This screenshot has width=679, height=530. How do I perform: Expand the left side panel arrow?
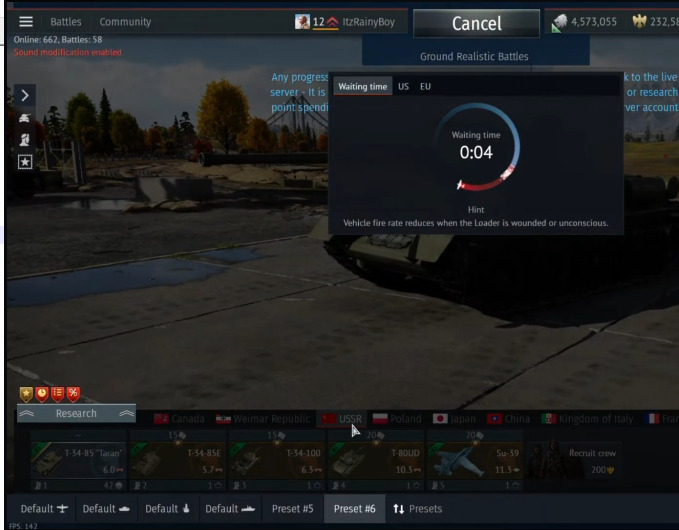(26, 95)
